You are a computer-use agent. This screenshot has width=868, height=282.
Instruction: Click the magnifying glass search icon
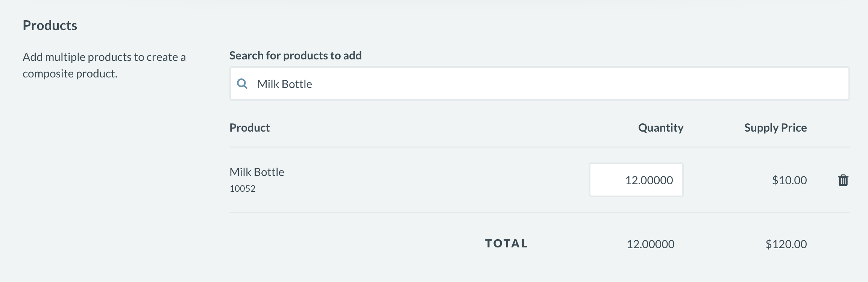click(x=242, y=84)
